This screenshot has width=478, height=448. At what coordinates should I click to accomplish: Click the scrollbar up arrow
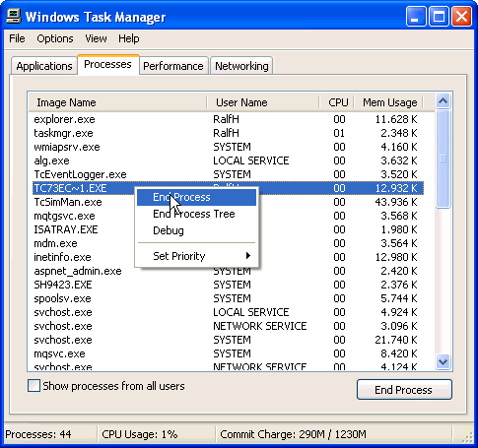[x=443, y=100]
